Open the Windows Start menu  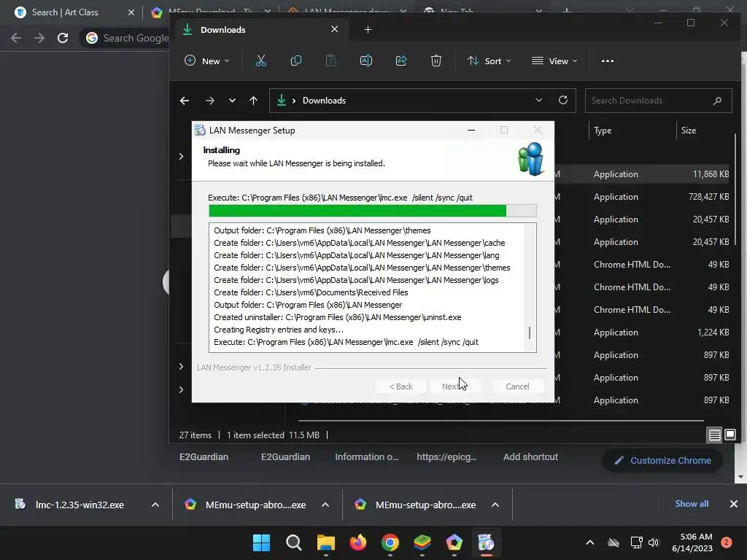coord(261,542)
